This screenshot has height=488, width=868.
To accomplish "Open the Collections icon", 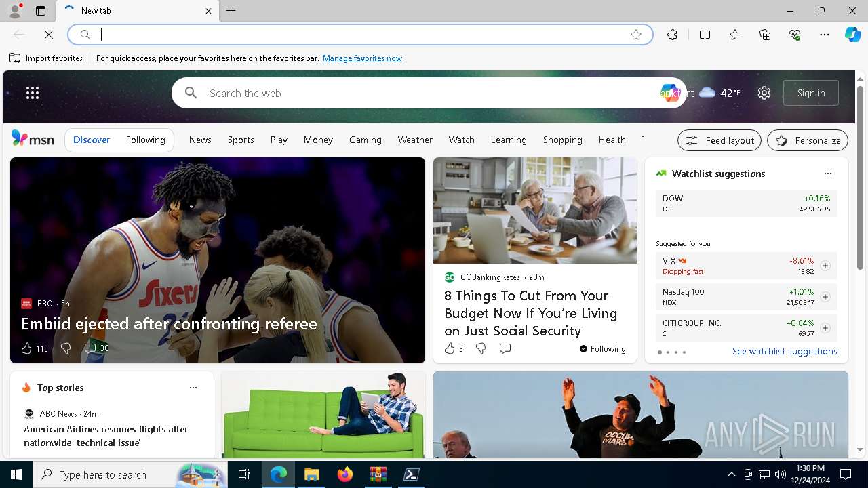I will tap(765, 35).
